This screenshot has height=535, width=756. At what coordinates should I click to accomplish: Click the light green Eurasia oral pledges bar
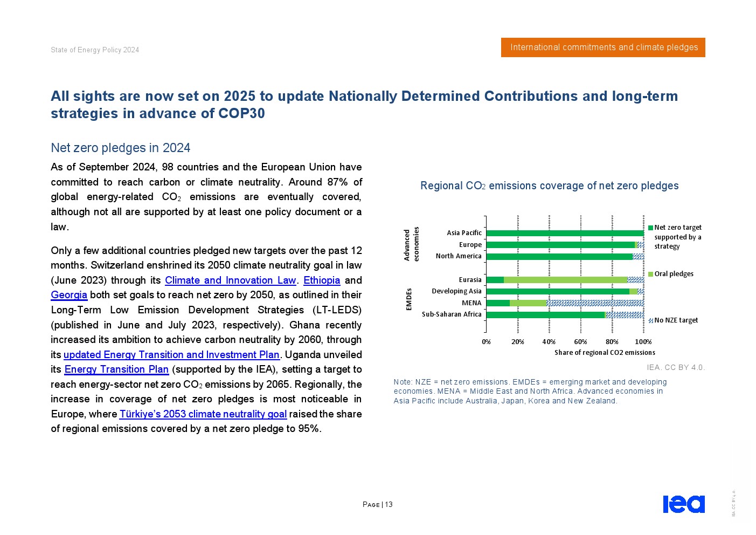(x=565, y=280)
